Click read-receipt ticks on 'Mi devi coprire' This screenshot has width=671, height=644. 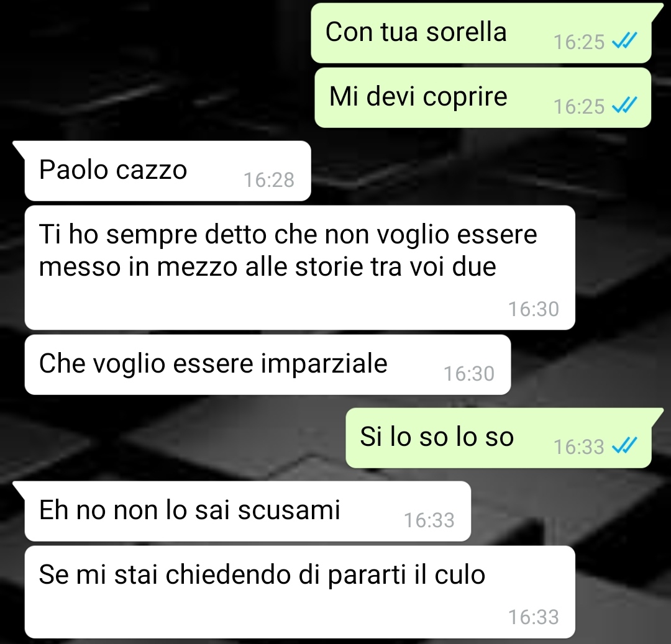[x=625, y=105]
